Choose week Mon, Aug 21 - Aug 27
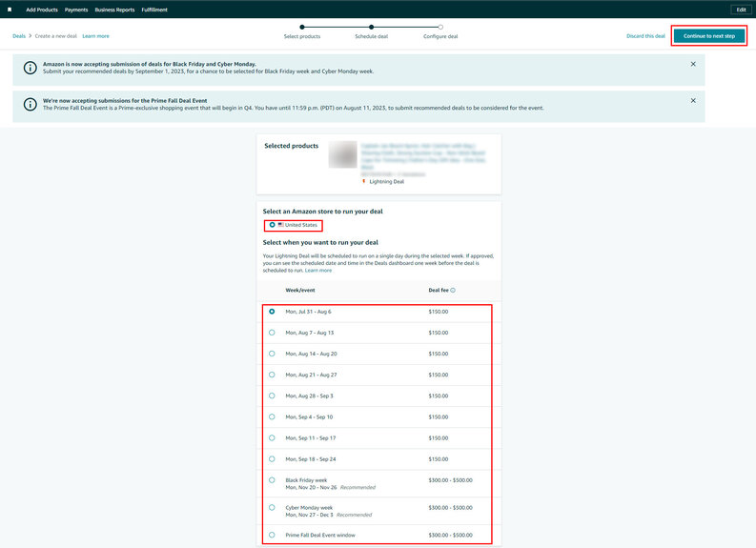Viewport: 756px width, 548px height. click(272, 375)
